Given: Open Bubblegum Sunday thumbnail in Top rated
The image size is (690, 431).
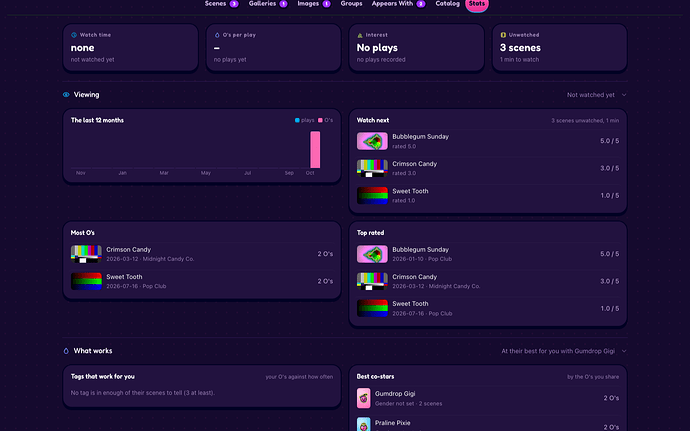Looking at the screenshot, I should coord(372,254).
